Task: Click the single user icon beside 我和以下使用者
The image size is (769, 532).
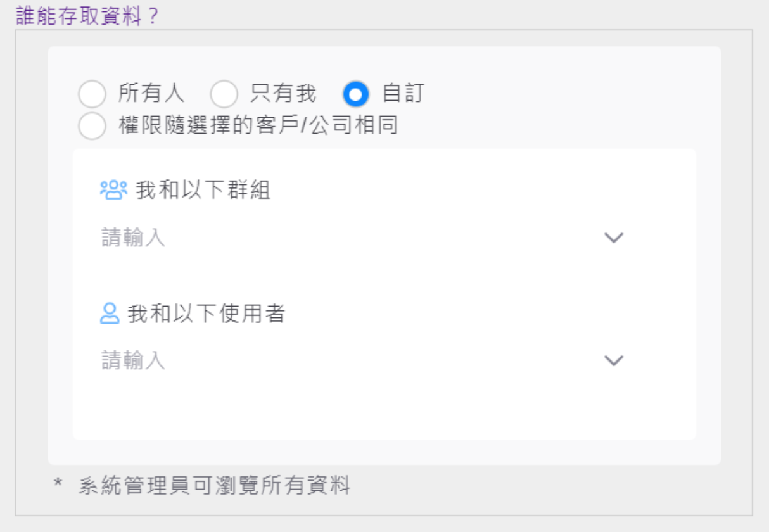Action: coord(110,313)
